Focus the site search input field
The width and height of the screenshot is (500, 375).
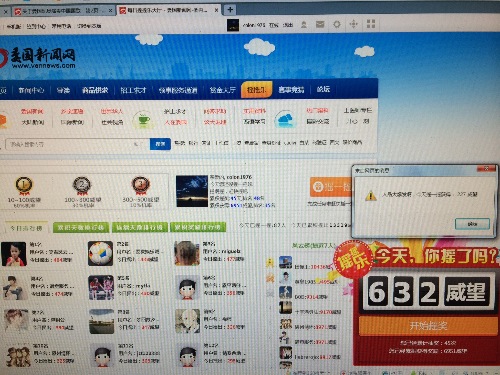click(78, 144)
